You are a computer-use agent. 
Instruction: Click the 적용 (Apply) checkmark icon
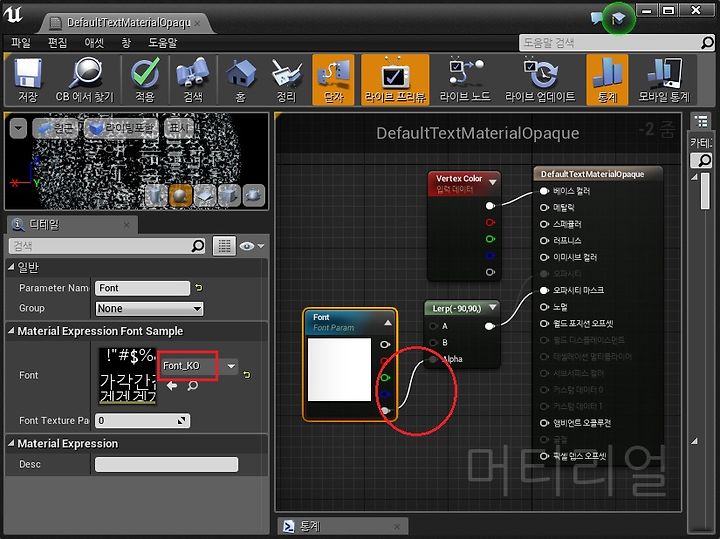[145, 79]
